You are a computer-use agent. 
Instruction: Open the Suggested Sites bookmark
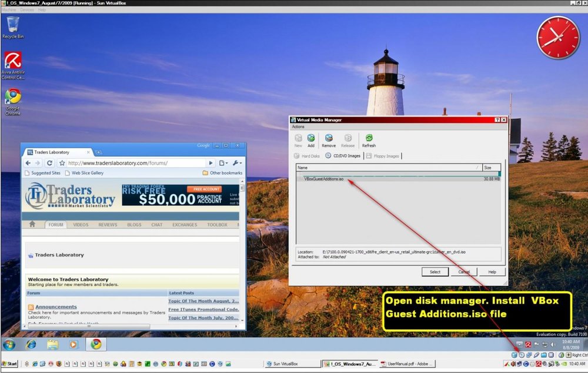click(x=42, y=173)
